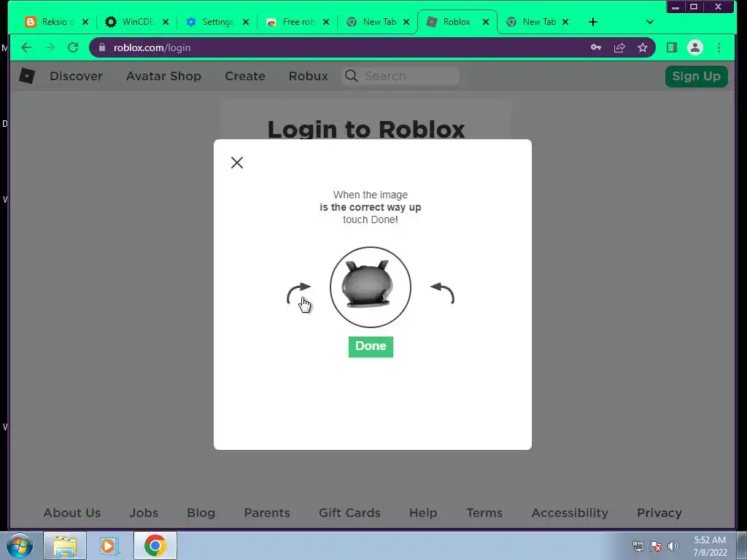747x560 pixels.
Task: Close the Settings tab
Action: [246, 22]
